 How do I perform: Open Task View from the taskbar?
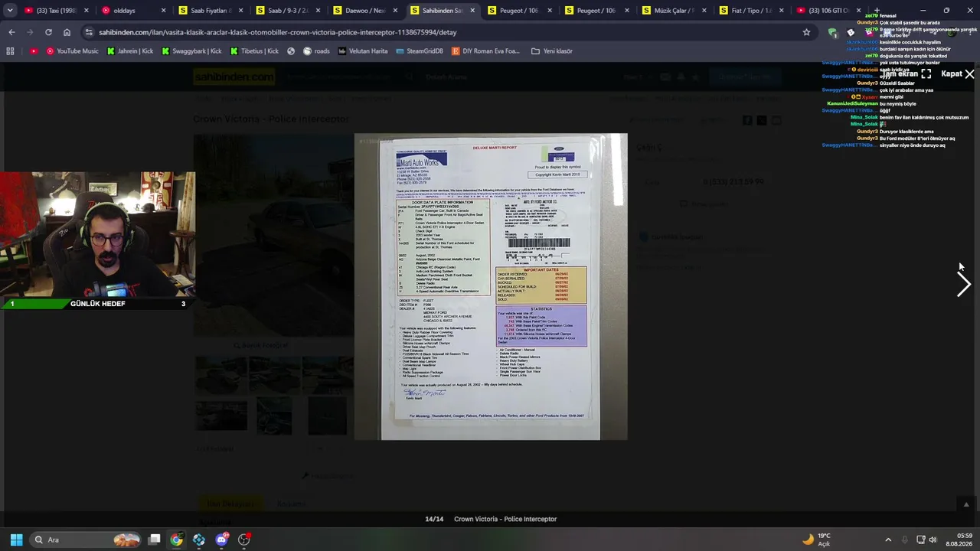coord(154,540)
